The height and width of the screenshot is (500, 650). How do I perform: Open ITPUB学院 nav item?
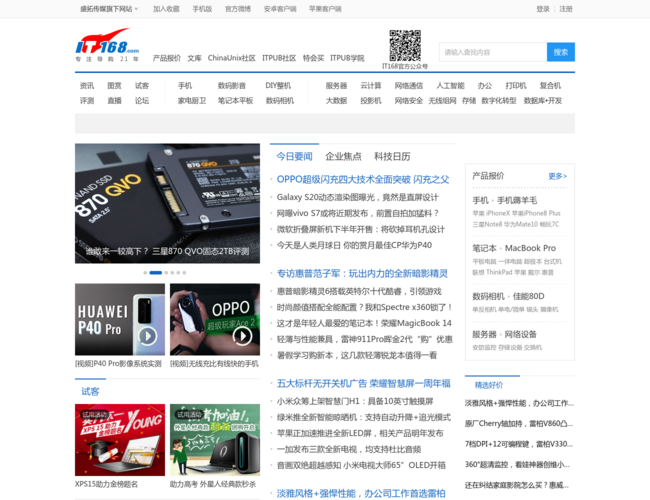(x=347, y=58)
